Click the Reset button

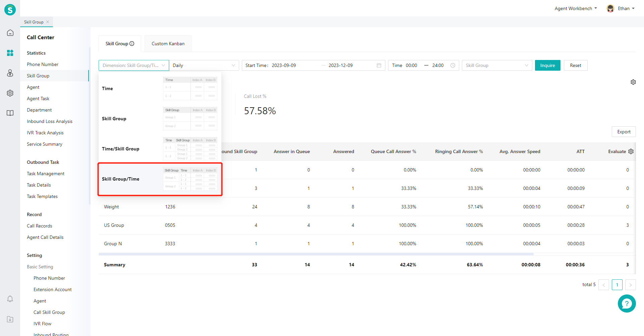(576, 65)
